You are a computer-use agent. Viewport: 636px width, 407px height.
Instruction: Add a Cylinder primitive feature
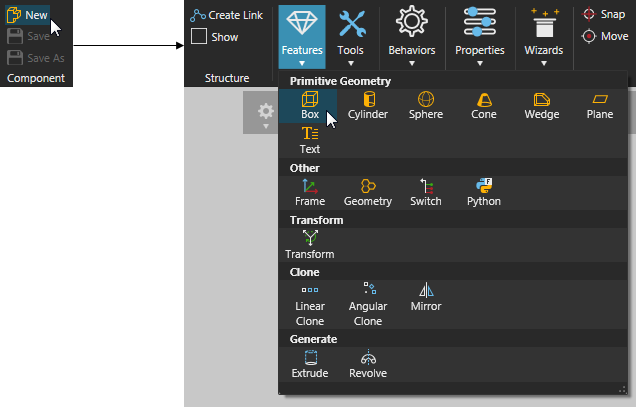click(368, 105)
